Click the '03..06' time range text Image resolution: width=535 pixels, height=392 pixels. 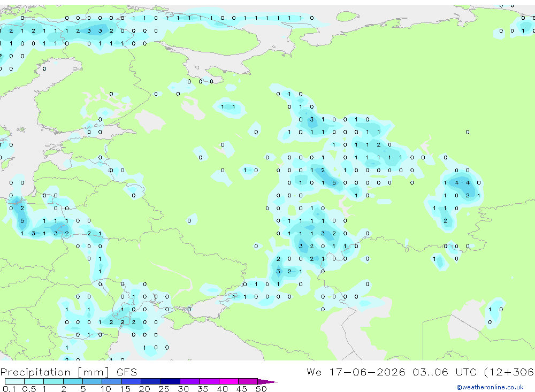[430, 372]
